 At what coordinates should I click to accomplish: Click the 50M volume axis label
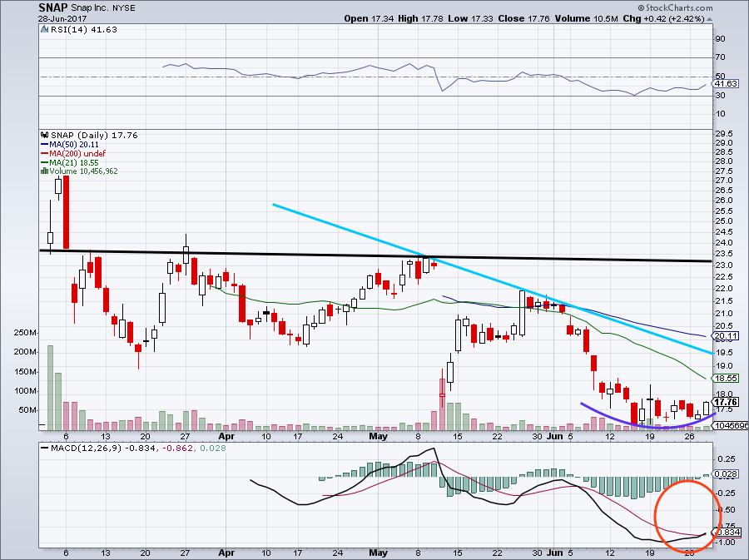tap(27, 410)
